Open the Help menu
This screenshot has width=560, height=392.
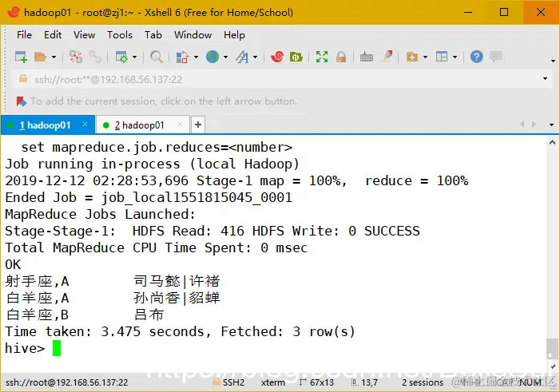click(x=235, y=34)
